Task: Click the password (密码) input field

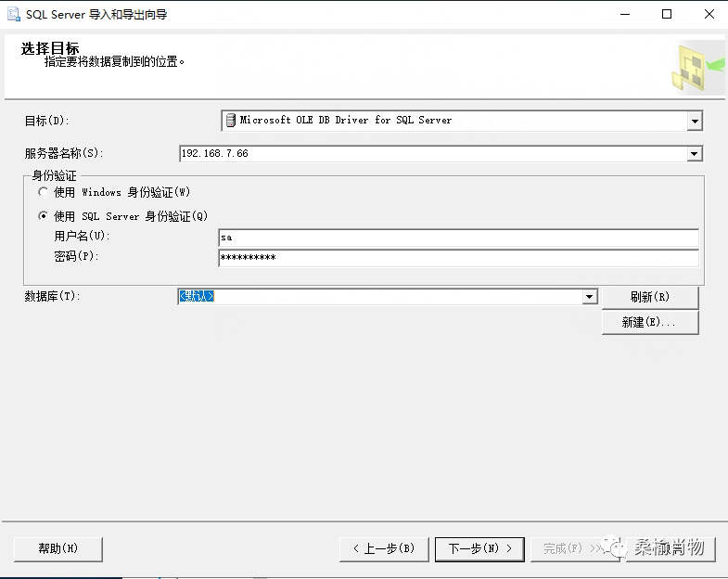Action: [x=458, y=258]
